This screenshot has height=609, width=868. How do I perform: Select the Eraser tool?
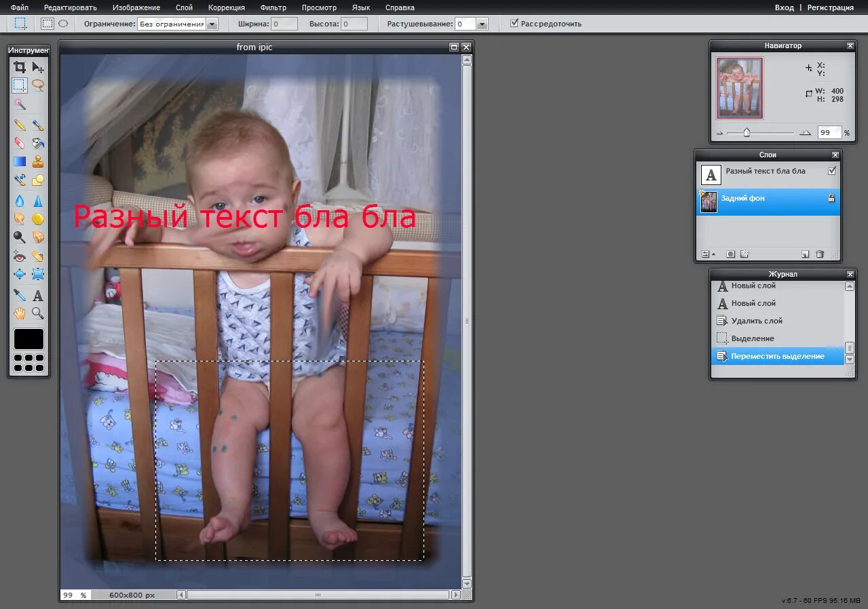(20, 143)
